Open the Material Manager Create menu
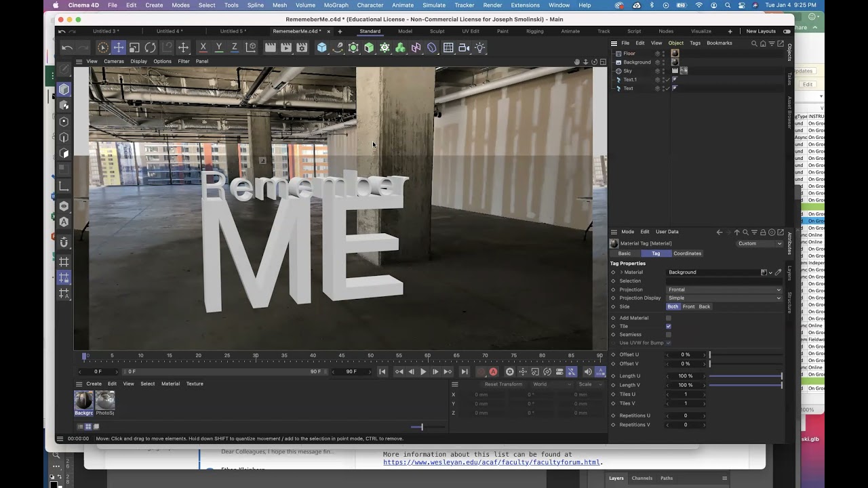Screen dimensions: 868x488 94,384
